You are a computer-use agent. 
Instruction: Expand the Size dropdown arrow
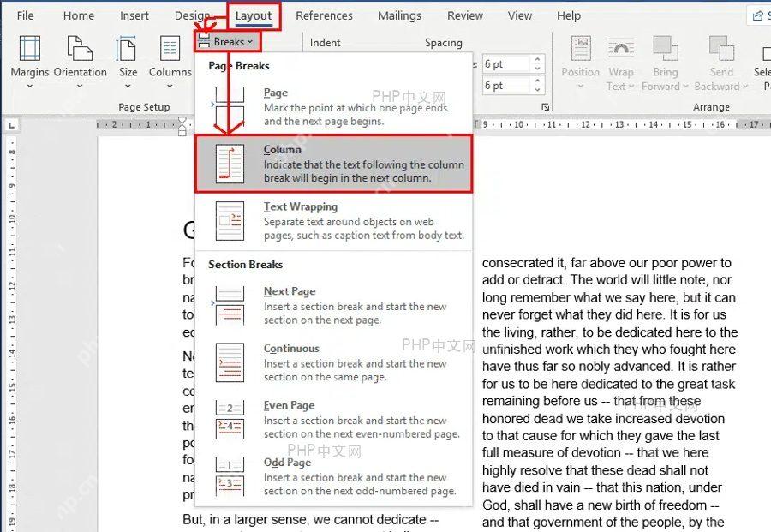click(x=128, y=86)
